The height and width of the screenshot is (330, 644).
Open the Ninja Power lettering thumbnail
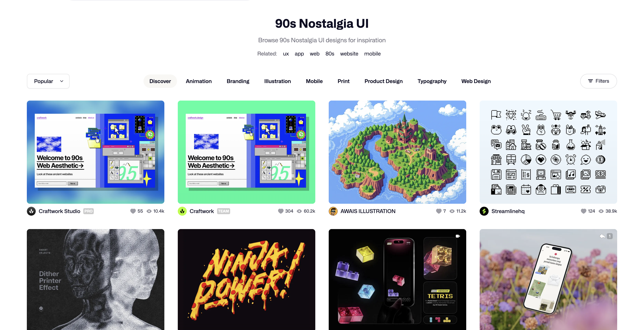(246, 279)
